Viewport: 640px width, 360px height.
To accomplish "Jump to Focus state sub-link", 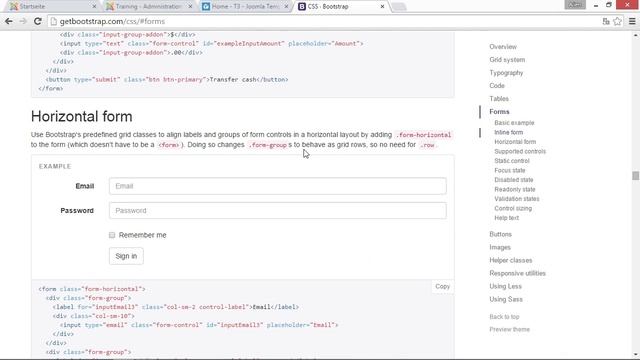I will tap(509, 171).
